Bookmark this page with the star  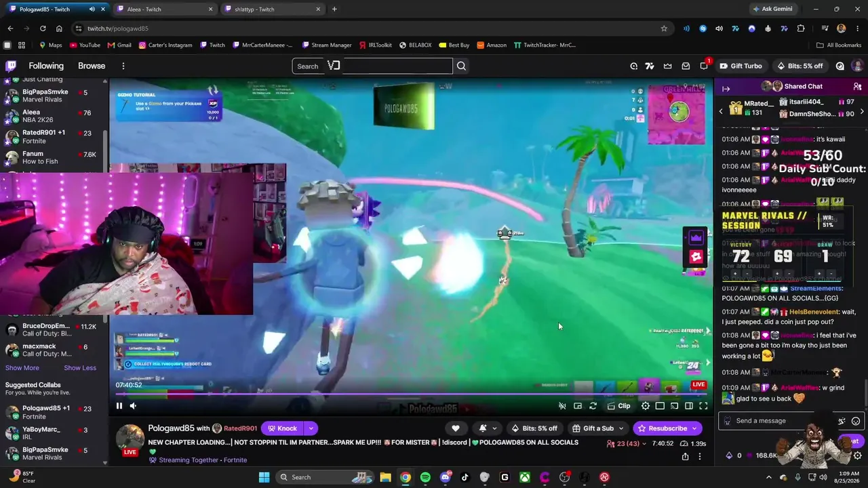pos(664,28)
